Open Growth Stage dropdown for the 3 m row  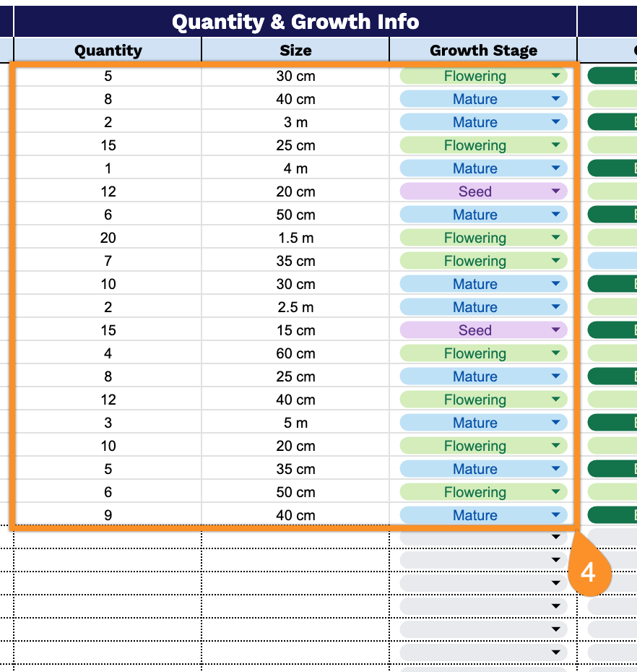[x=555, y=122]
